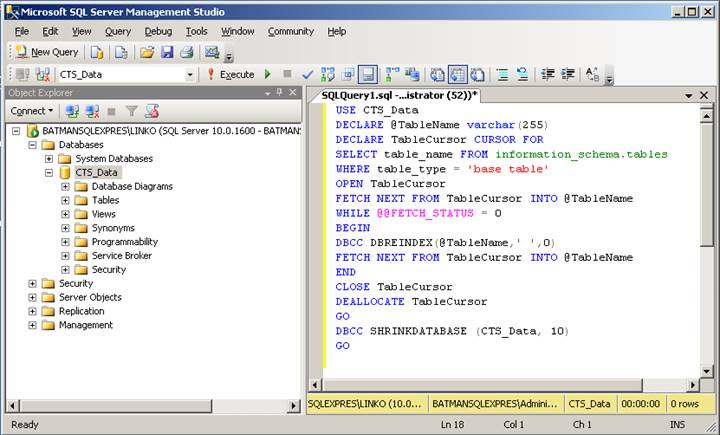Toggle Include Actual Execution Plan
The width and height of the screenshot is (720, 435).
(x=392, y=74)
